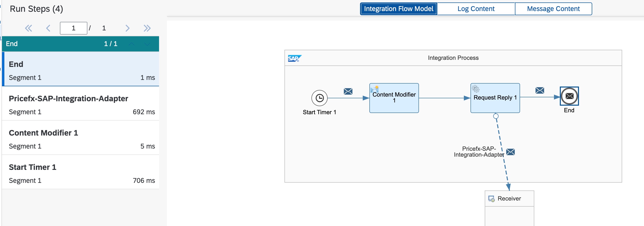Open the Message Content tab
This screenshot has height=226, width=644.
pyautogui.click(x=553, y=9)
